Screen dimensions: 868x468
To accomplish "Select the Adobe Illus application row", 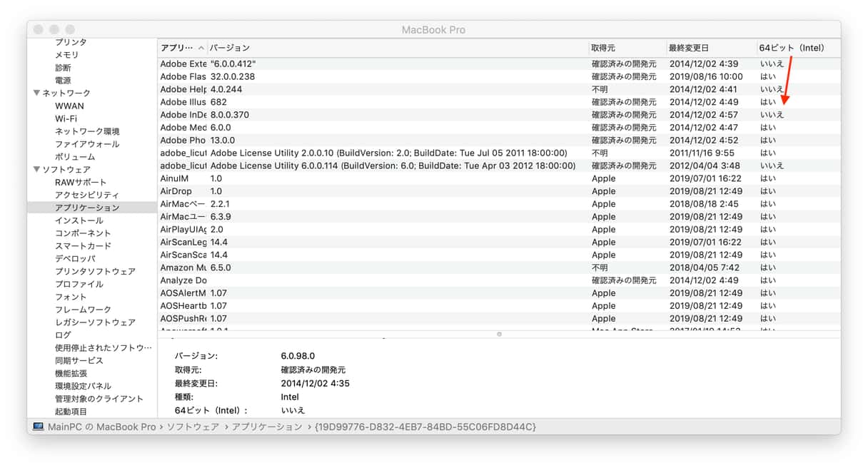I will click(499, 102).
